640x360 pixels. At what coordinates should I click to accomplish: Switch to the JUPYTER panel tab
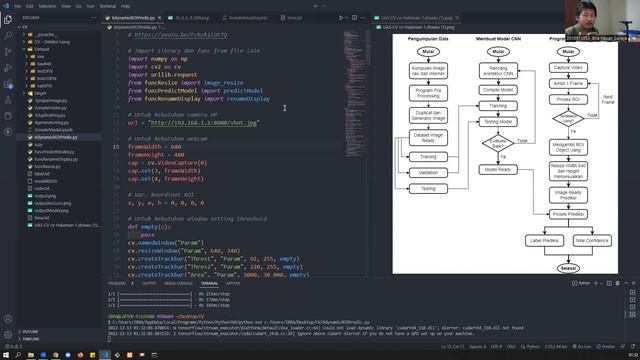233,283
